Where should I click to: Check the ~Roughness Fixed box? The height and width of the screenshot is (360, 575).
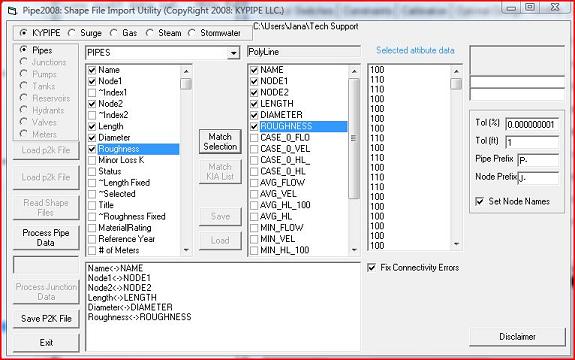point(92,217)
